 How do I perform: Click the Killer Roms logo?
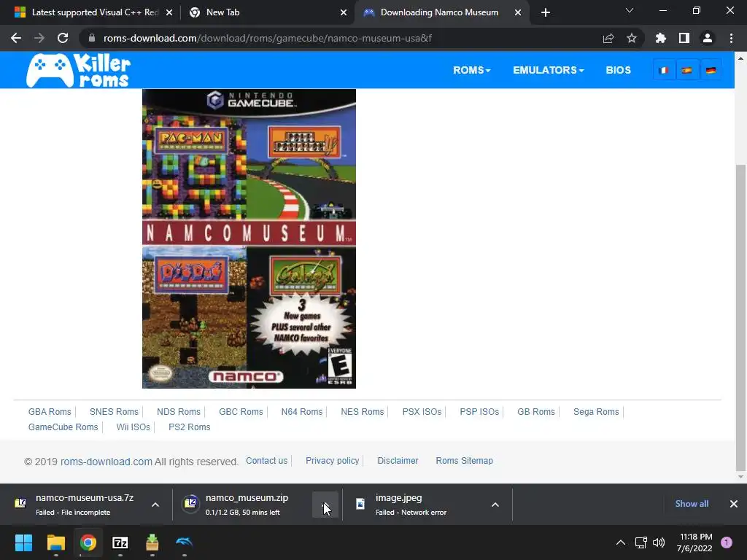click(78, 70)
